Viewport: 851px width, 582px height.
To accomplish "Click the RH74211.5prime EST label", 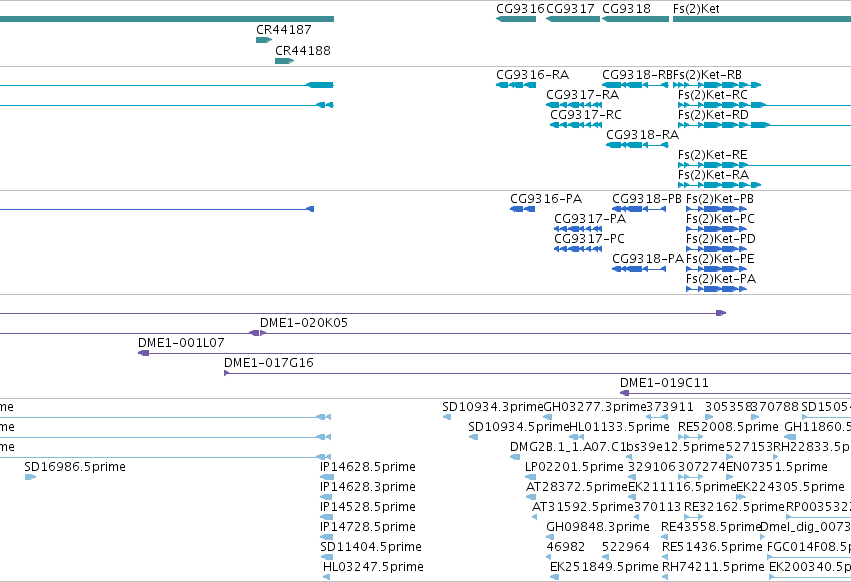I will point(713,567).
